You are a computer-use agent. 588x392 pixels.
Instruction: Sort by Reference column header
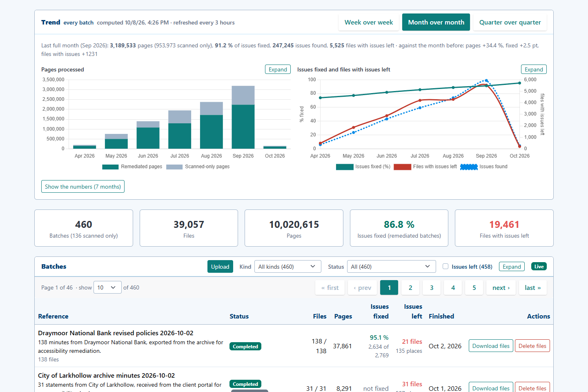point(53,316)
